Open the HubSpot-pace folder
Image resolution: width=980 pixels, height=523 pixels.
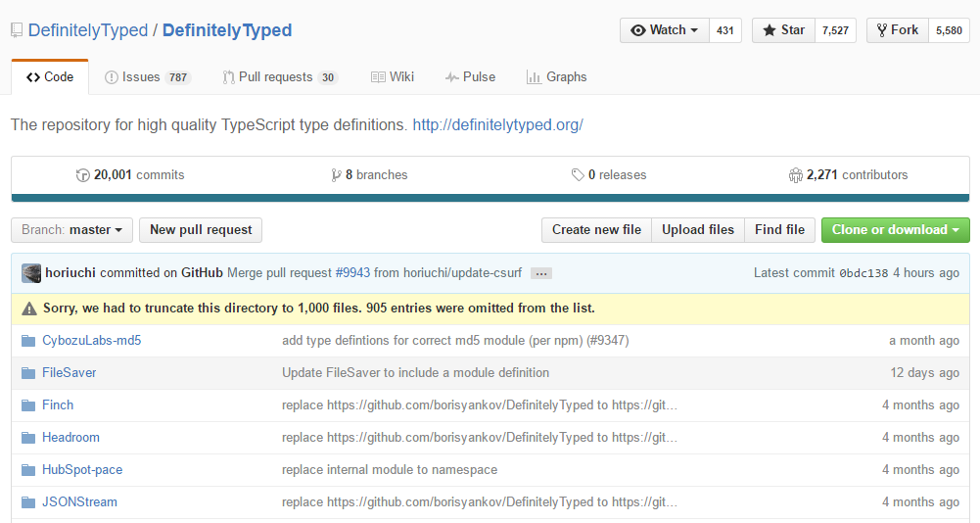coord(82,470)
